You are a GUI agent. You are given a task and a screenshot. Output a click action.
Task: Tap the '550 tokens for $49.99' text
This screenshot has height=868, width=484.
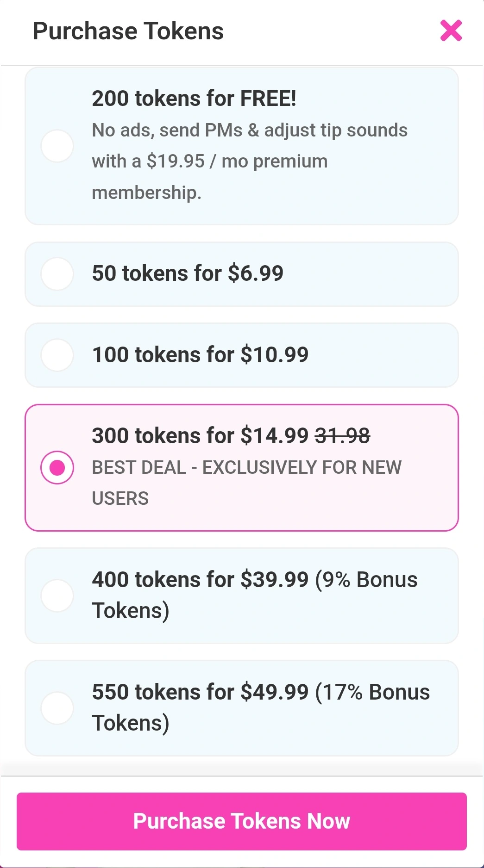click(200, 692)
